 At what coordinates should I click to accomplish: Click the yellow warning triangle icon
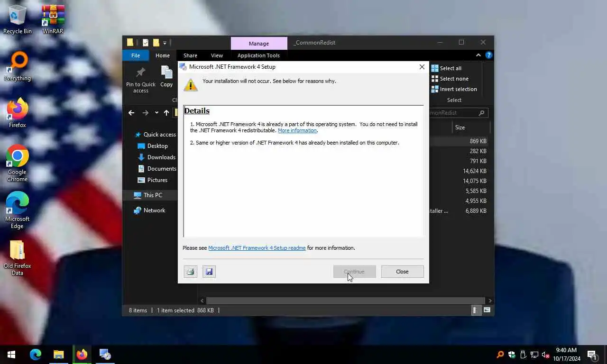pyautogui.click(x=191, y=84)
